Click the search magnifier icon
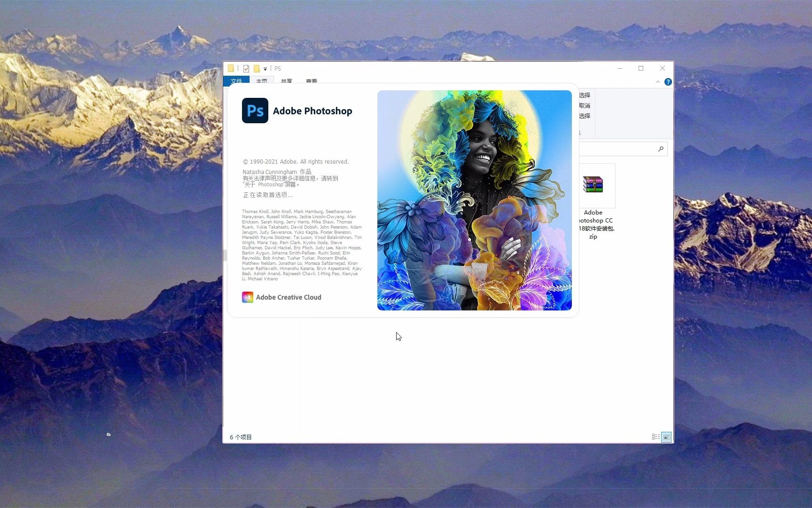 [x=661, y=149]
